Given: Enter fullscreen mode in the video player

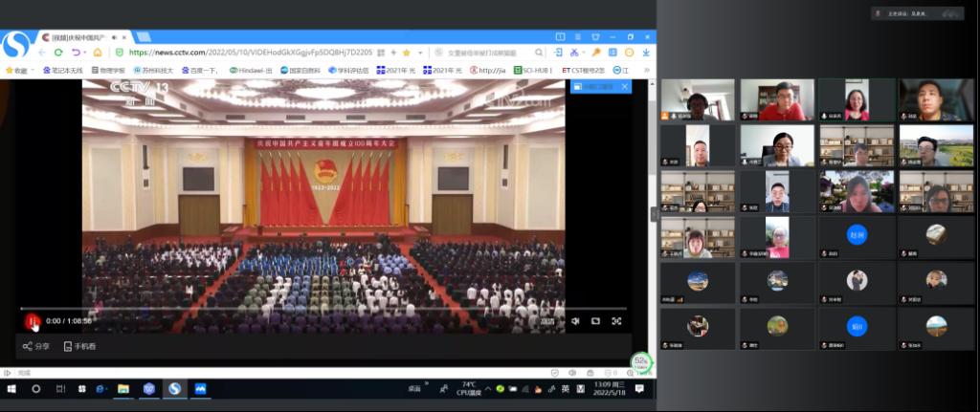Looking at the screenshot, I should click(616, 321).
